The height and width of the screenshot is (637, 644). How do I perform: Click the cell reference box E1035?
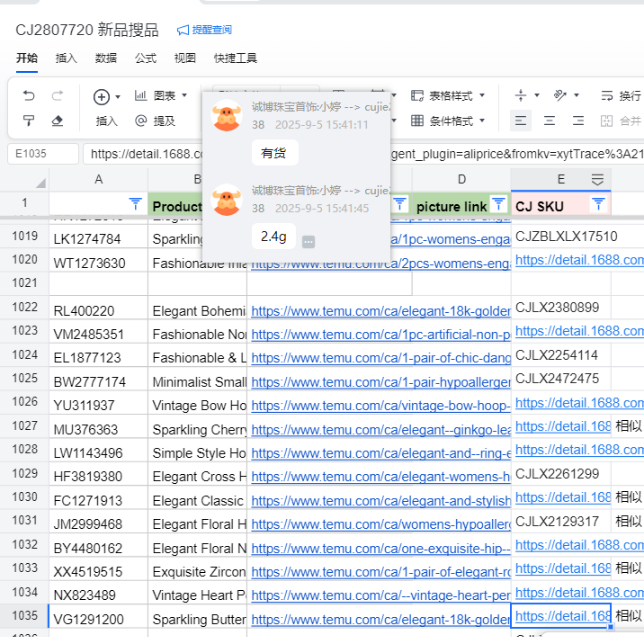click(42, 154)
